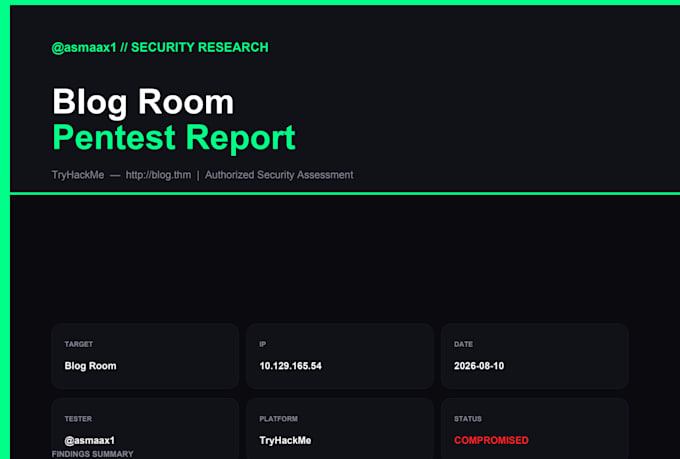The image size is (680, 459).
Task: Click the red COMPROMISED status text
Action: [x=491, y=440]
